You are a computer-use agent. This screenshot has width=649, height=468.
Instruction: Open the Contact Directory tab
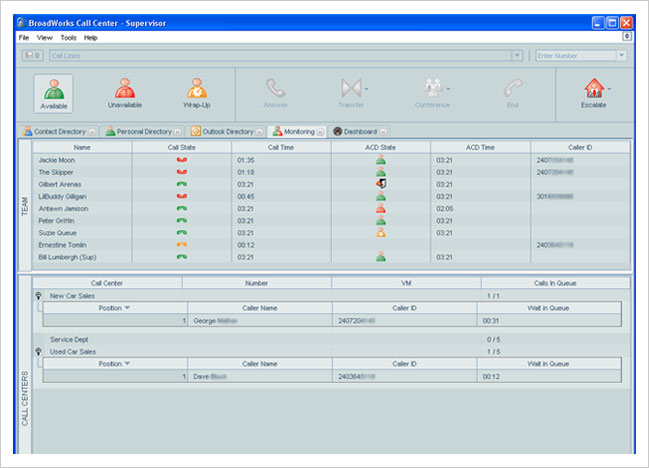pos(59,131)
